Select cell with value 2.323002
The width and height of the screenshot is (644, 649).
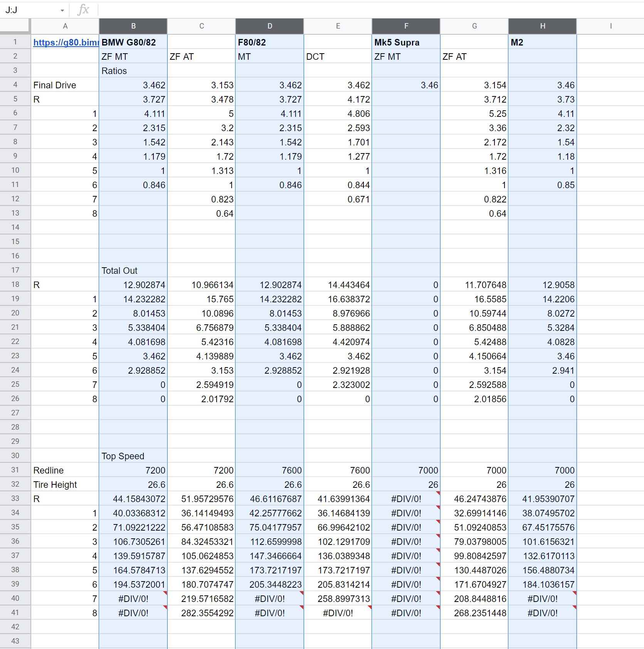[x=338, y=384]
